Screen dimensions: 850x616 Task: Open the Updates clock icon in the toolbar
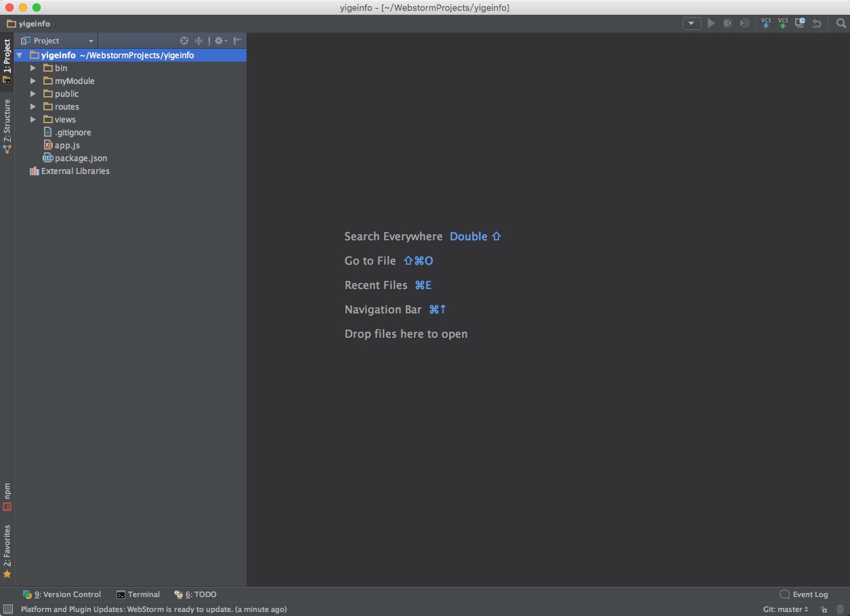[800, 22]
